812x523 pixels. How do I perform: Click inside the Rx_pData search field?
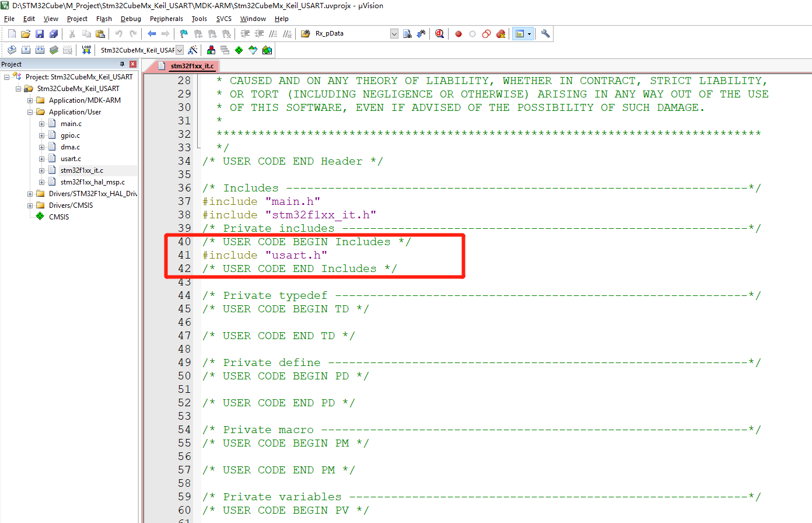[350, 33]
